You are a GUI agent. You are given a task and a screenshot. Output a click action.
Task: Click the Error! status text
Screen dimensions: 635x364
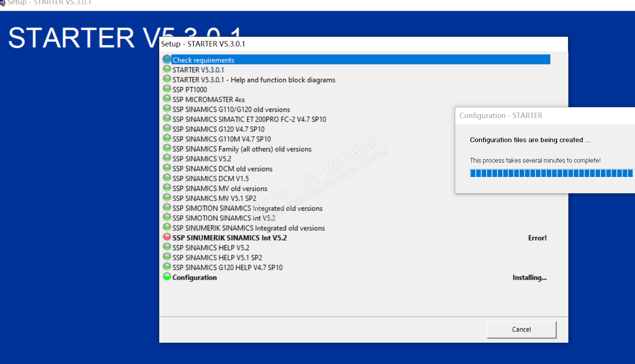point(537,238)
